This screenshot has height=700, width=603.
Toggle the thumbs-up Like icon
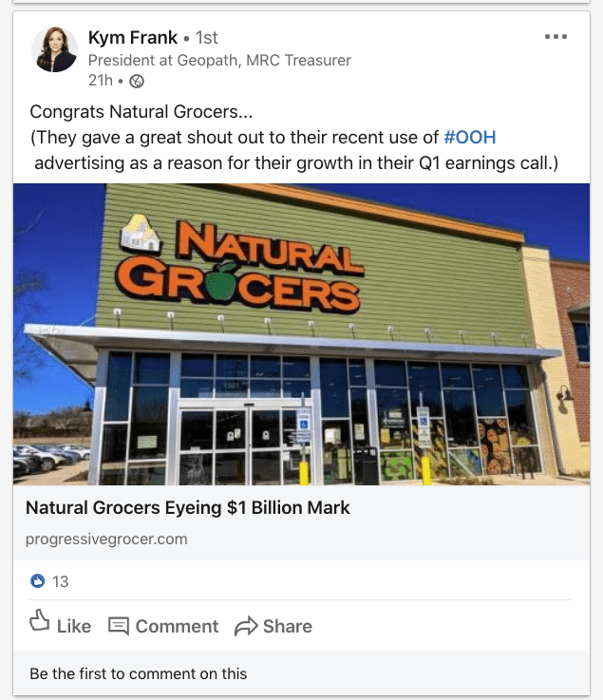pos(40,623)
